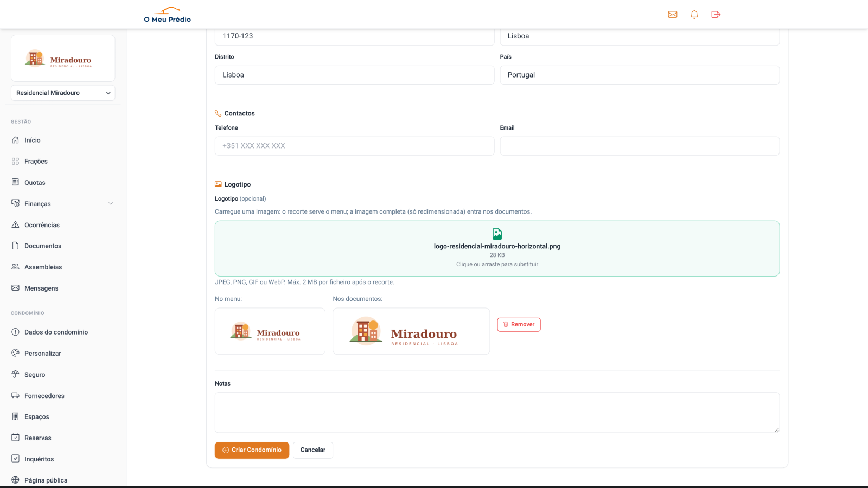This screenshot has width=868, height=488.
Task: Focus the Telefone input field
Action: pyautogui.click(x=354, y=146)
